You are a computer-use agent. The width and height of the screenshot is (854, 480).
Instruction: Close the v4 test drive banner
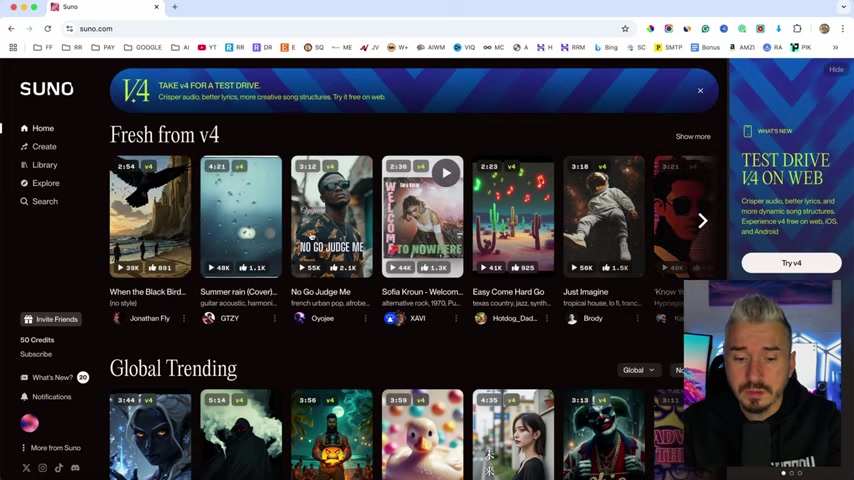click(x=700, y=90)
